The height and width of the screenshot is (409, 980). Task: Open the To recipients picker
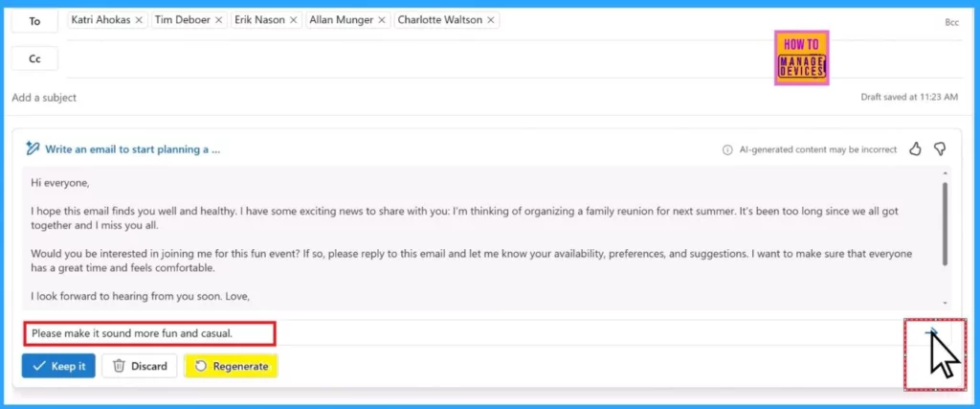click(x=35, y=21)
